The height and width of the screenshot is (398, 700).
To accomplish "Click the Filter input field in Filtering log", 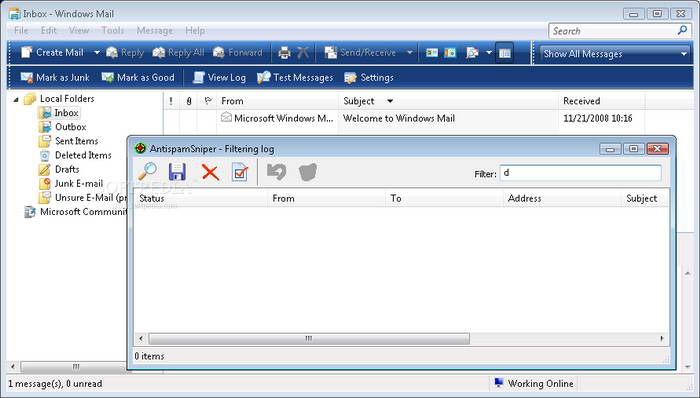I will pyautogui.click(x=580, y=173).
